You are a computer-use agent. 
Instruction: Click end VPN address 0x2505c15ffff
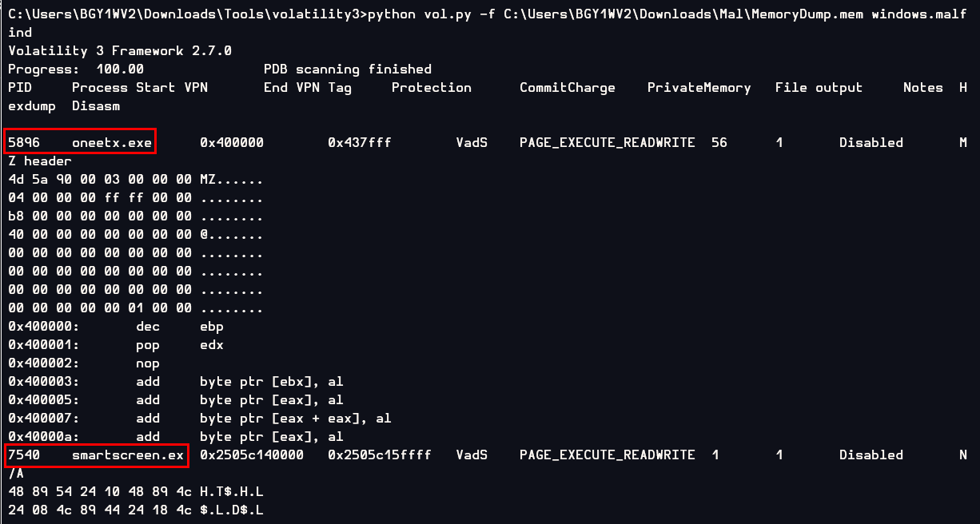[379, 455]
